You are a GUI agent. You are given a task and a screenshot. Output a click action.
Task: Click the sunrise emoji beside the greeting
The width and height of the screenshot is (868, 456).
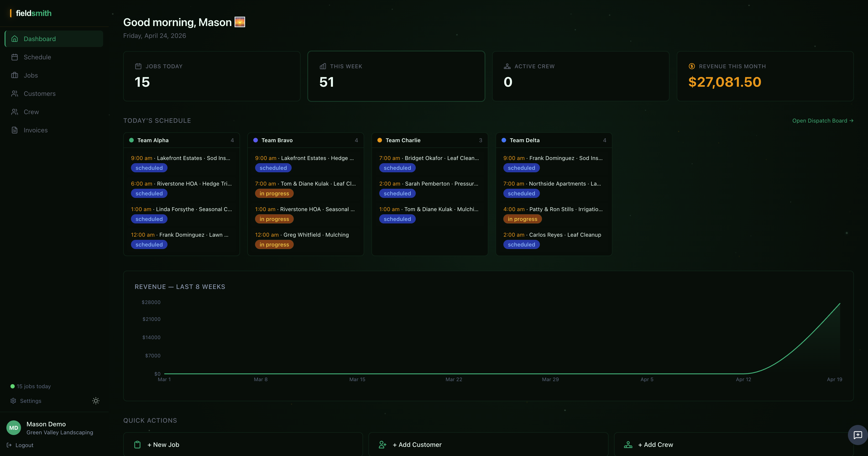coord(240,22)
